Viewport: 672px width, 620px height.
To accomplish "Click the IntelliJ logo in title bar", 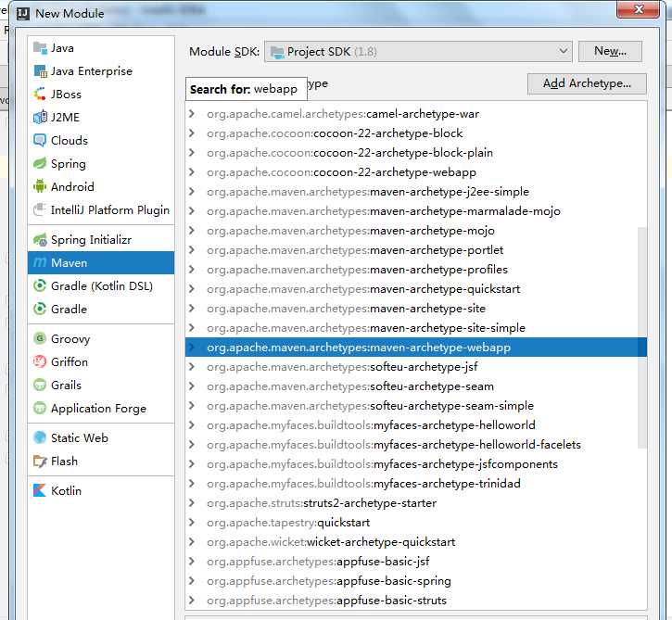I will pos(23,14).
